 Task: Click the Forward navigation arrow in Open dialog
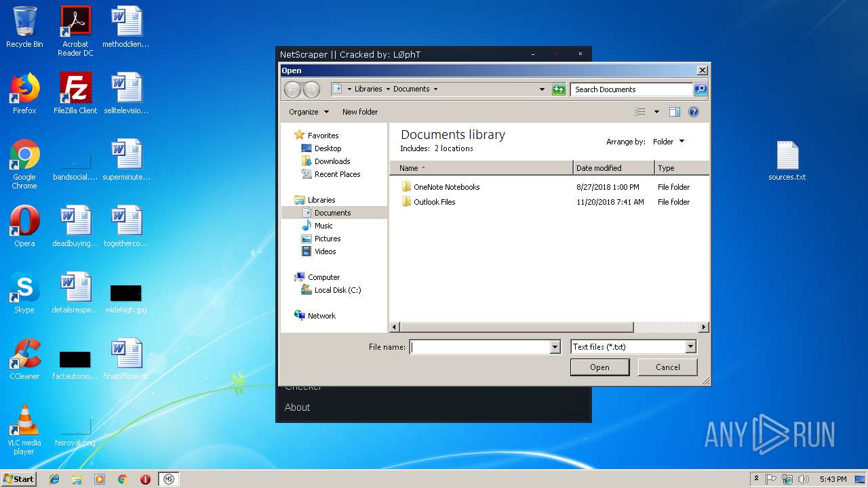click(x=311, y=89)
